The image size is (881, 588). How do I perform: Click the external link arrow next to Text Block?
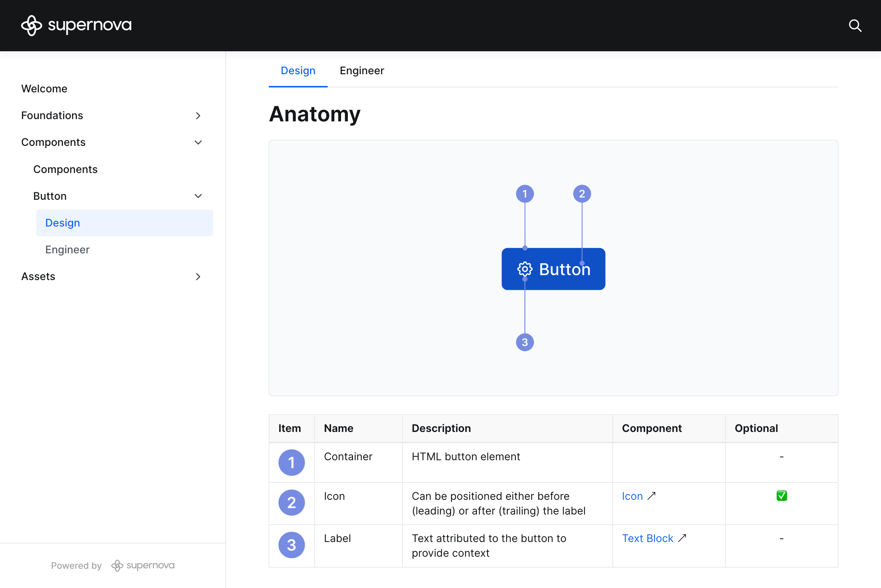click(682, 538)
